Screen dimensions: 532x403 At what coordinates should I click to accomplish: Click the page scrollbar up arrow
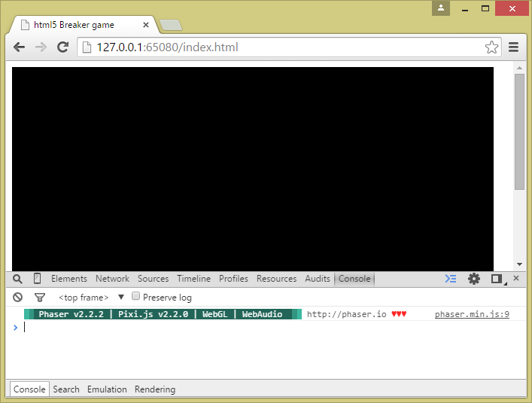coord(519,68)
